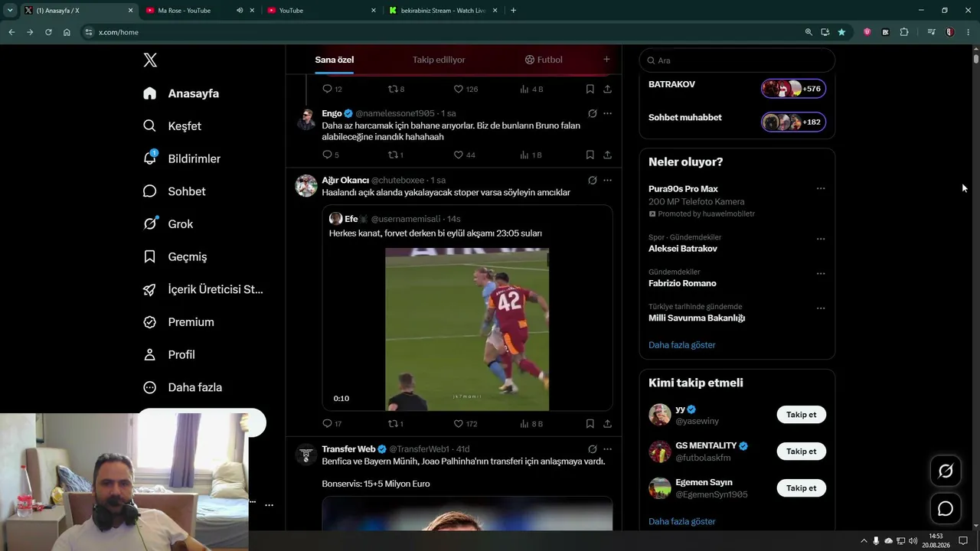
Task: Open Premium in the sidebar
Action: click(x=178, y=322)
